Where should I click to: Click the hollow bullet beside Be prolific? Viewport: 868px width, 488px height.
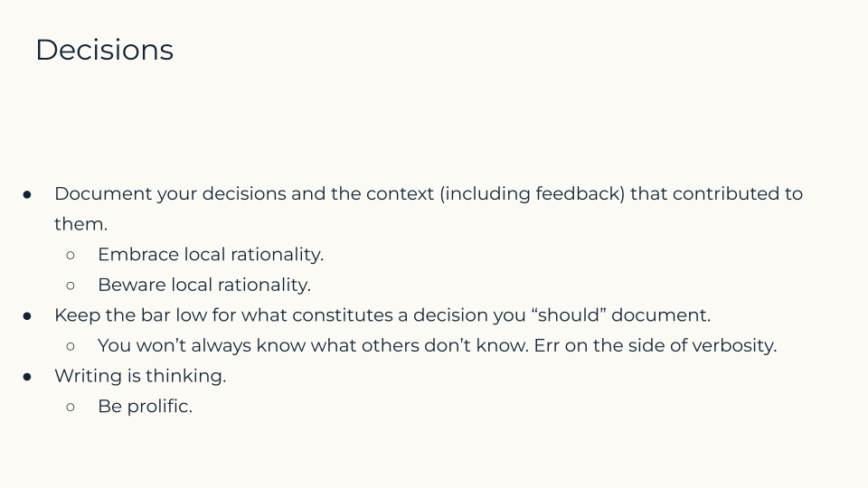pos(71,408)
